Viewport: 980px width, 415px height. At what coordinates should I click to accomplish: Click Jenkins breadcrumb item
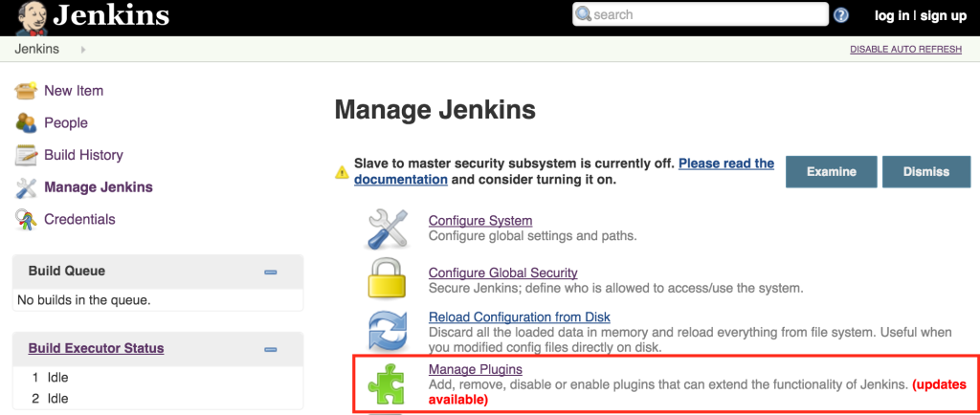pos(37,50)
